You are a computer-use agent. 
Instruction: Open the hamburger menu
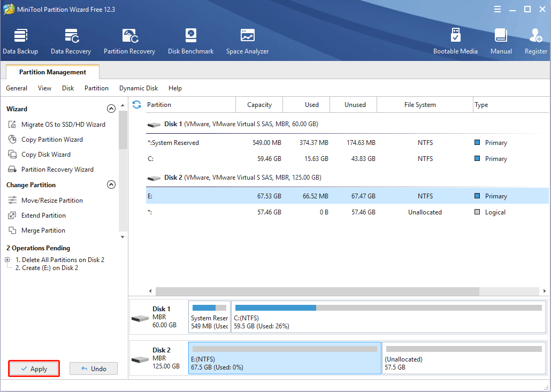[497, 9]
